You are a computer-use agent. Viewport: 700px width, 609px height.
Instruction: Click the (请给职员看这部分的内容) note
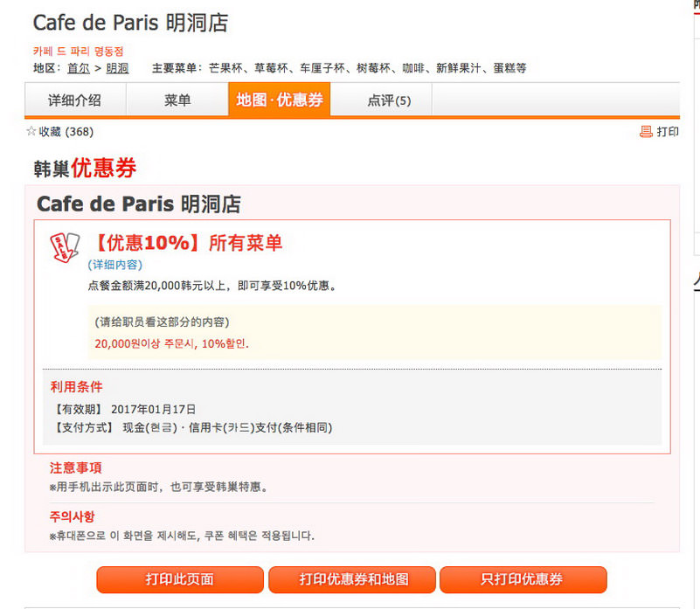point(162,322)
